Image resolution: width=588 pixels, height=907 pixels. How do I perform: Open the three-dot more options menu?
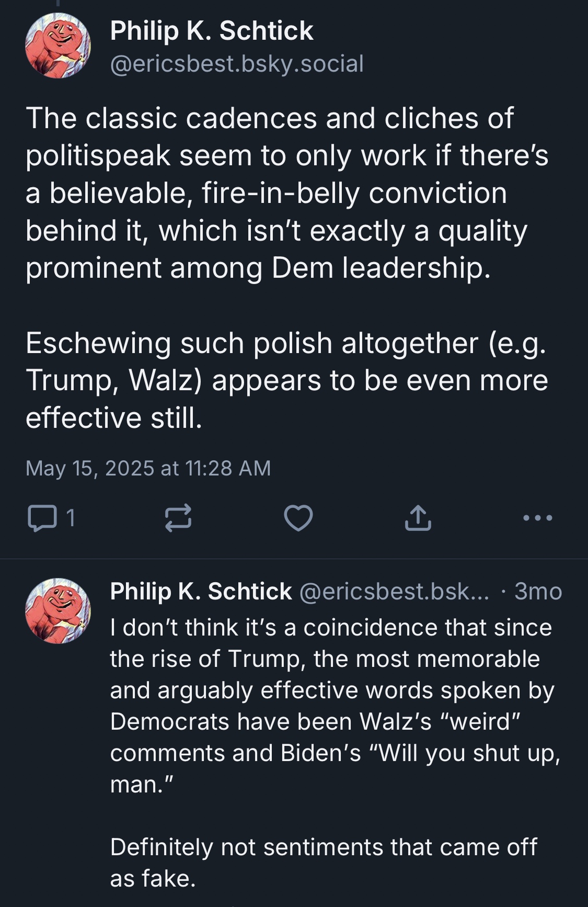tap(538, 518)
